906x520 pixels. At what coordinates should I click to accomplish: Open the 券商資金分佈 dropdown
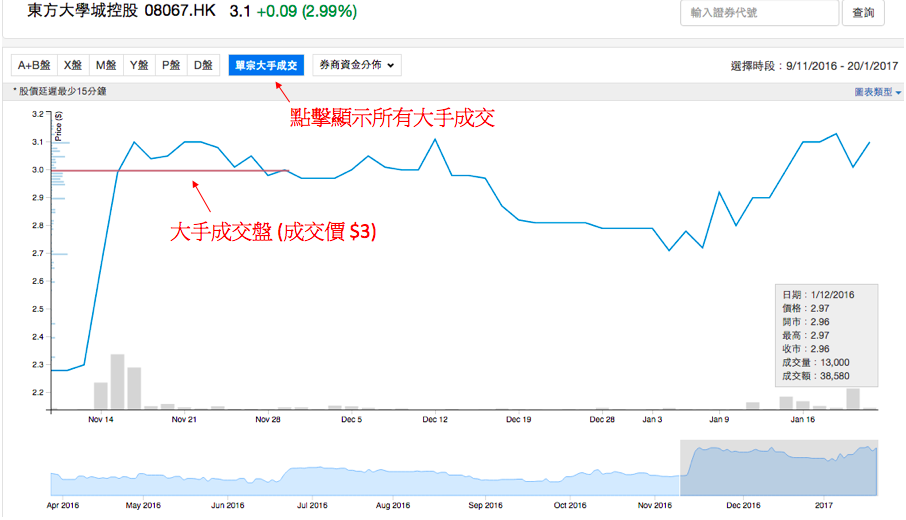click(356, 65)
